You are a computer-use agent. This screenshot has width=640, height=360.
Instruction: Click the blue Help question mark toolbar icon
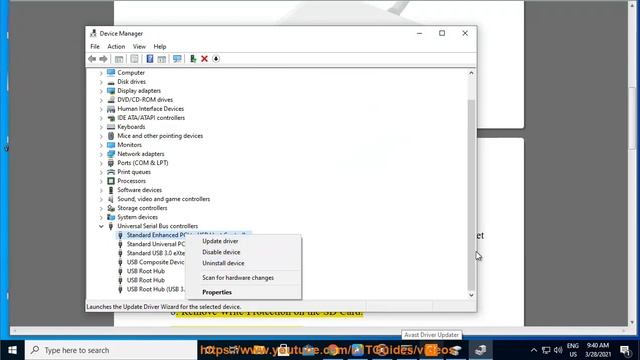click(150, 59)
